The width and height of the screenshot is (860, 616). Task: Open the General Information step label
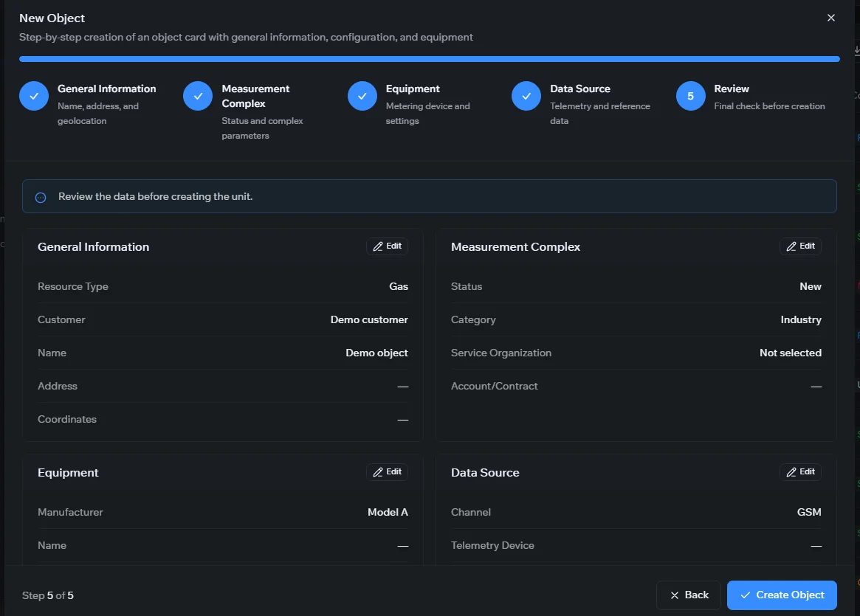107,89
